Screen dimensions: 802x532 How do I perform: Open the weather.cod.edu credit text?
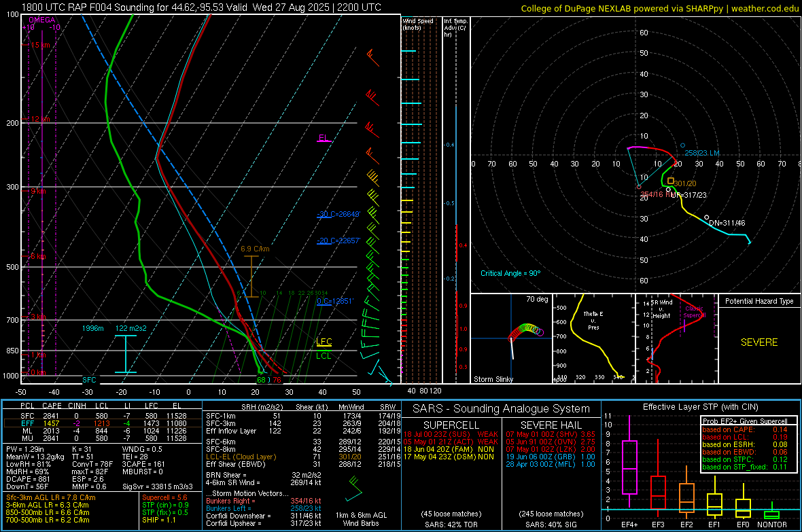tap(659, 8)
